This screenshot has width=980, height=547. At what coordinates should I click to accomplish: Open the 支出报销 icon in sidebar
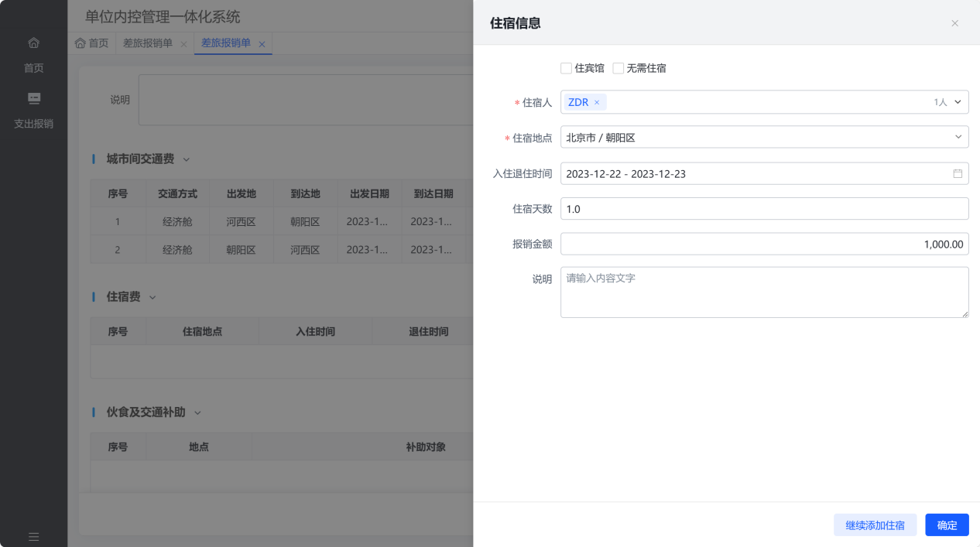[33, 98]
